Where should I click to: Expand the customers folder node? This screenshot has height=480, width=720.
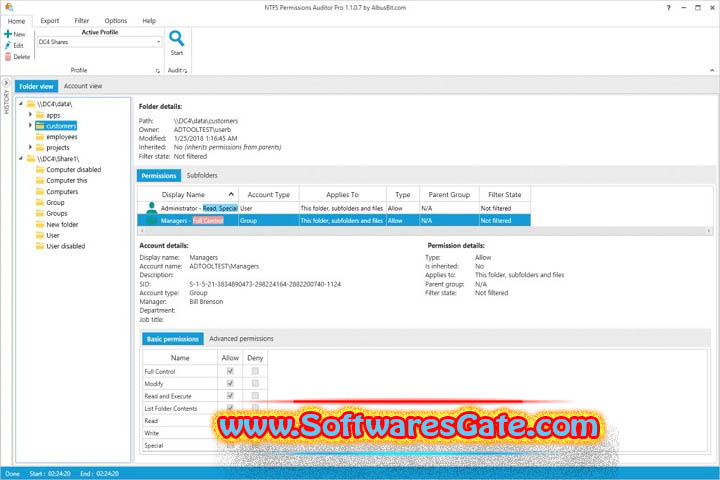click(30, 125)
